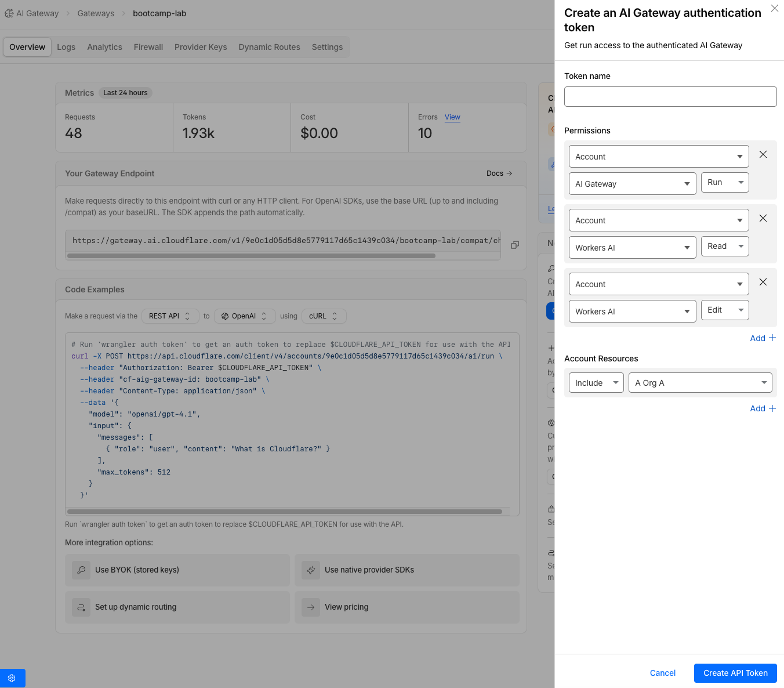The image size is (784, 688).
Task: Open first permission Account dropdown
Action: pyautogui.click(x=659, y=157)
